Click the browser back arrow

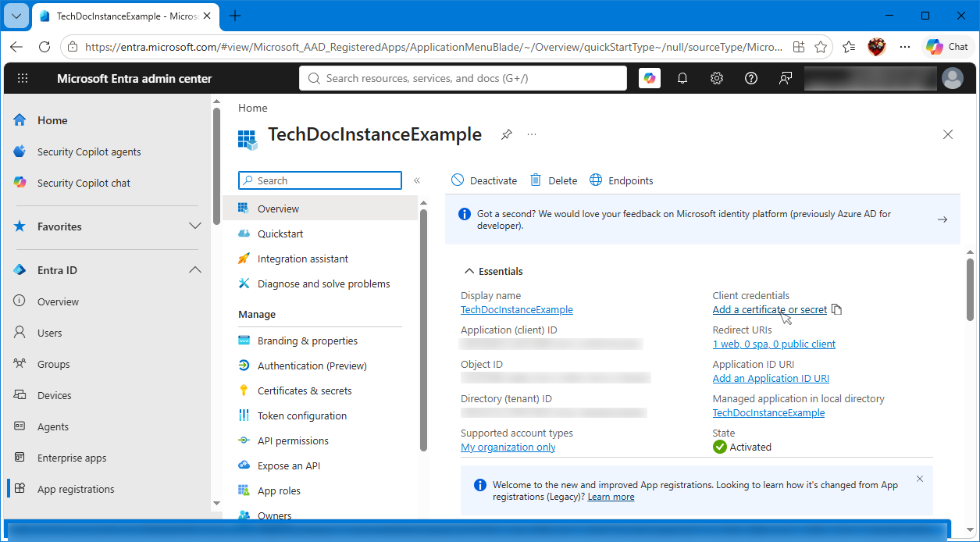coord(16,47)
